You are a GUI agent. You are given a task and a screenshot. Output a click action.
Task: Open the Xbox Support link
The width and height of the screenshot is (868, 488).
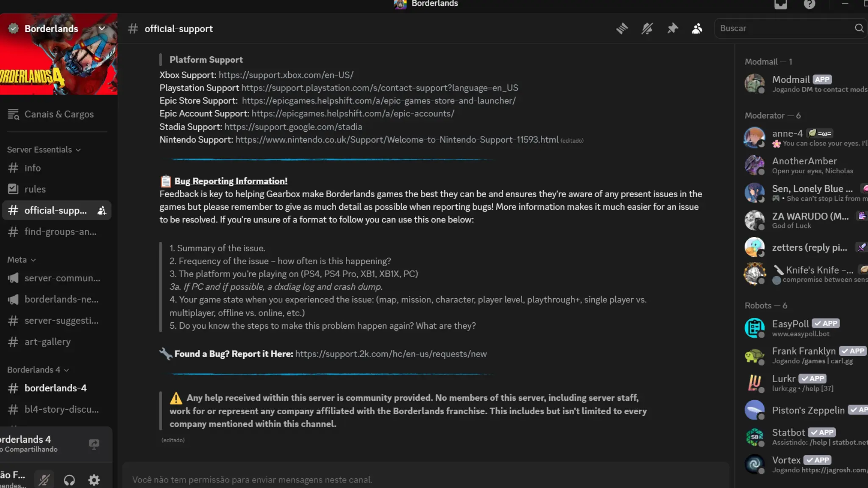coord(286,75)
